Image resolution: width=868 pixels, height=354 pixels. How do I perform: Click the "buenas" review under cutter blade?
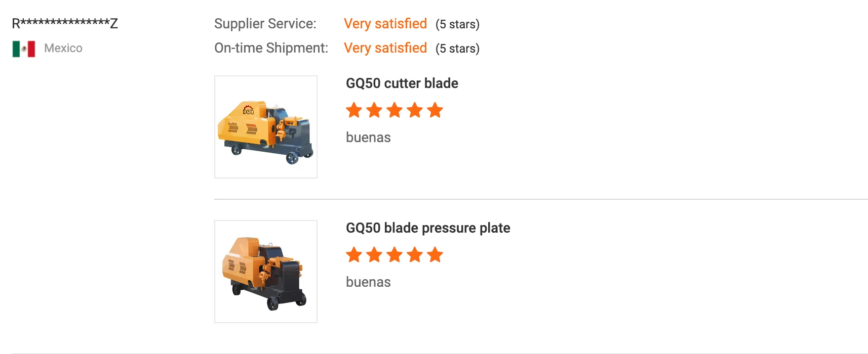tap(368, 138)
